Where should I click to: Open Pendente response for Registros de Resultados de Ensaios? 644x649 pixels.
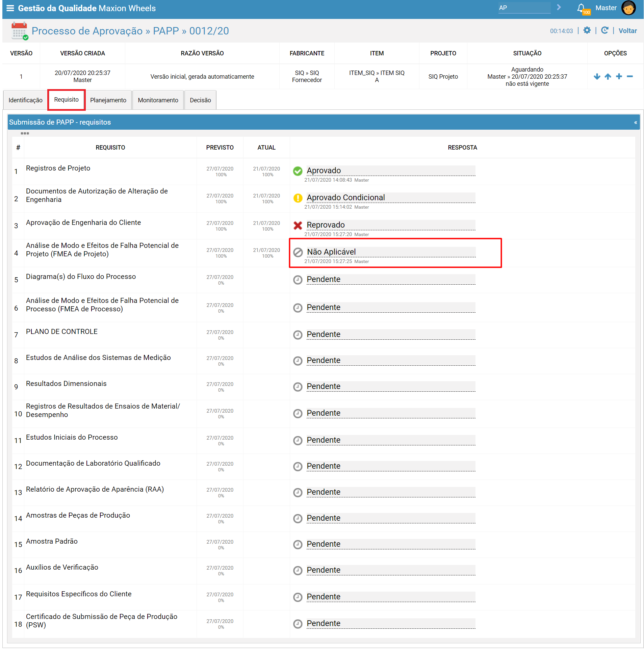391,413
